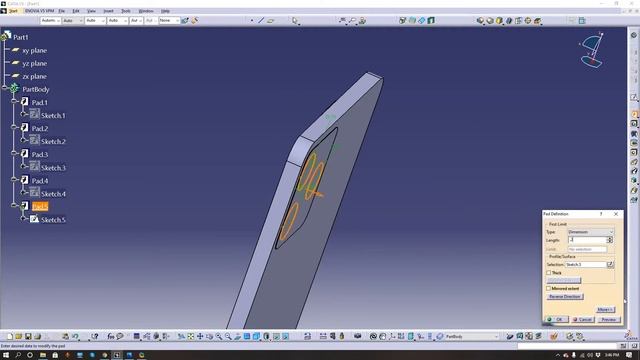
Task: Click the New document icon
Action: click(x=9, y=336)
